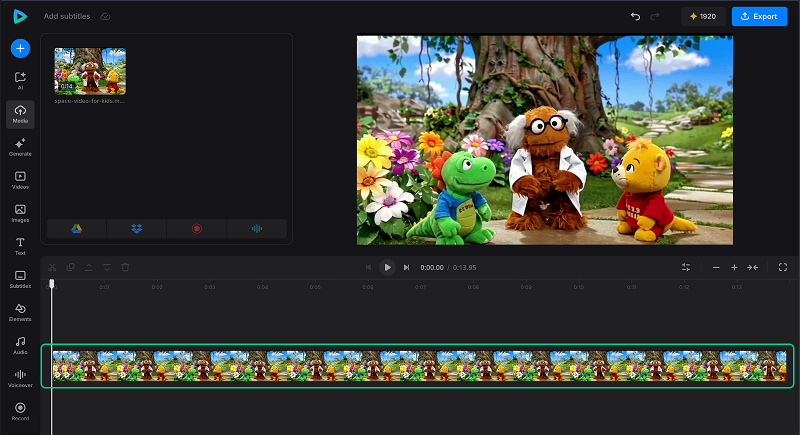Click the video preview canvas

tap(544, 140)
